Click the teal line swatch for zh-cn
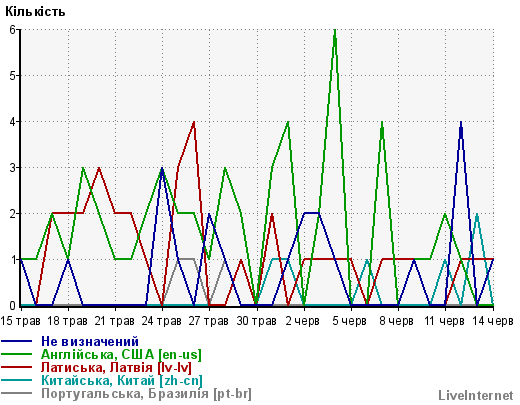The width and height of the screenshot is (520, 405). [17, 380]
